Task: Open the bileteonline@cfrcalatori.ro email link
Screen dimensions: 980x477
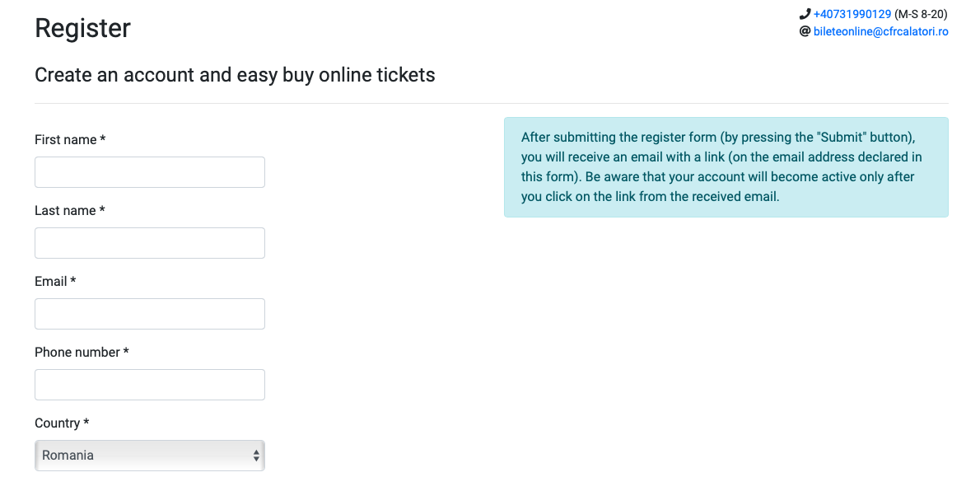Action: [x=881, y=31]
